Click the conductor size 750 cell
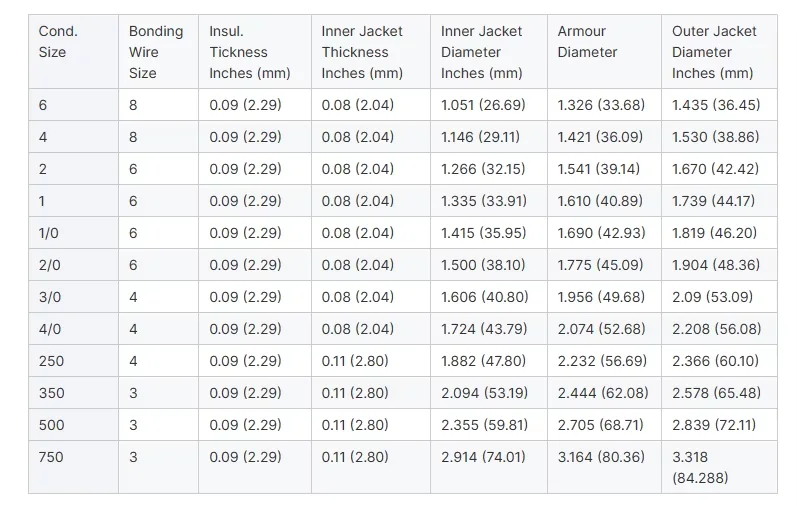 51,457
